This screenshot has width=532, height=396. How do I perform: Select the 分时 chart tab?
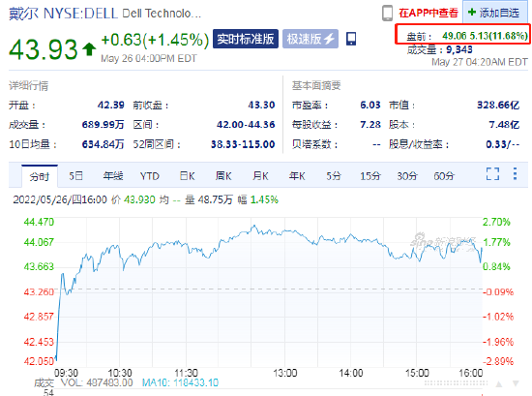[40, 176]
